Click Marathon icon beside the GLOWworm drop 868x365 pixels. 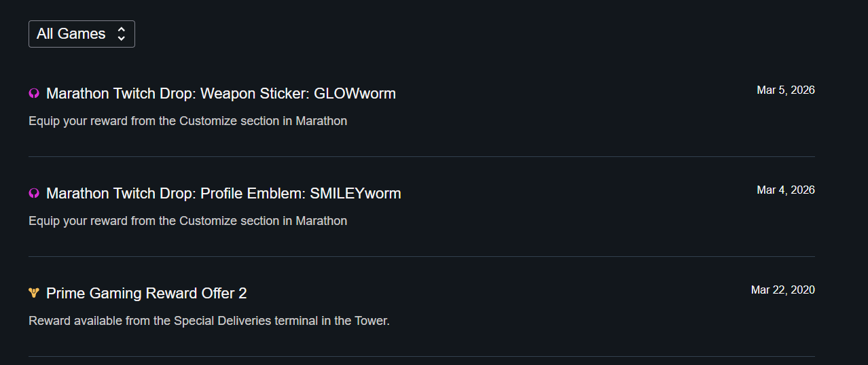34,94
